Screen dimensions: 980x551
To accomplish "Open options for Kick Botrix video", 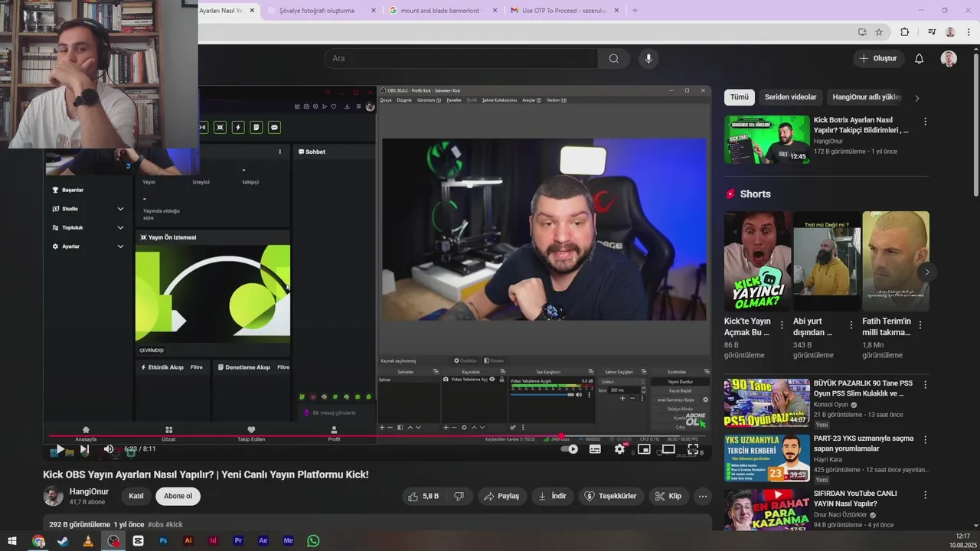I will pos(925,121).
